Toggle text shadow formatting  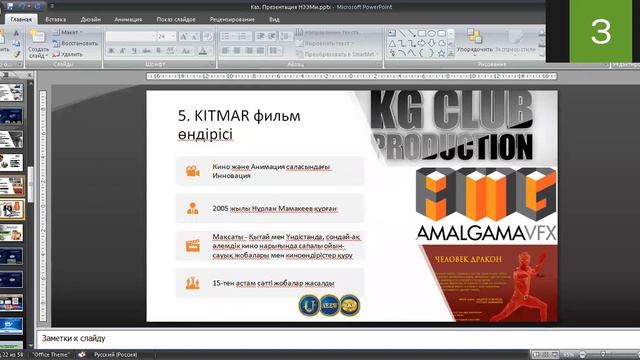tap(159, 51)
